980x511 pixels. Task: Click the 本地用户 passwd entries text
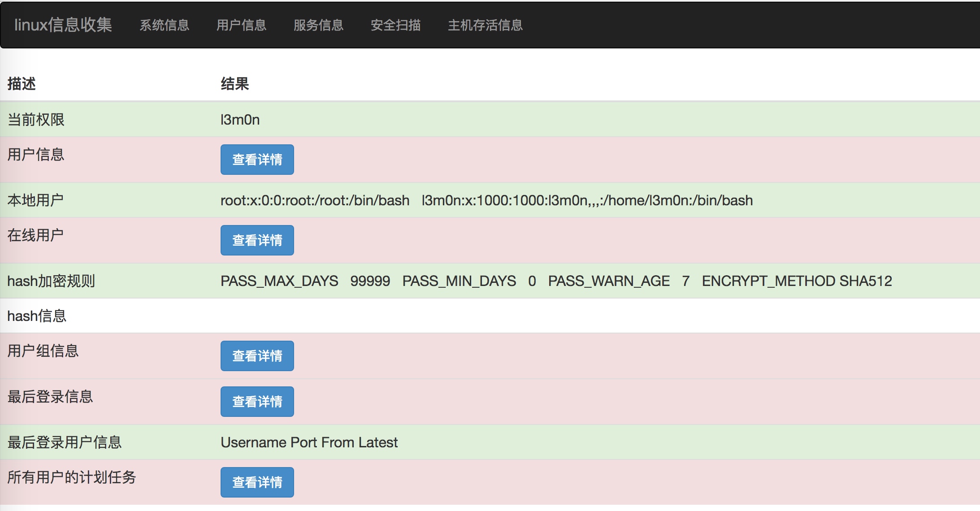(x=486, y=200)
